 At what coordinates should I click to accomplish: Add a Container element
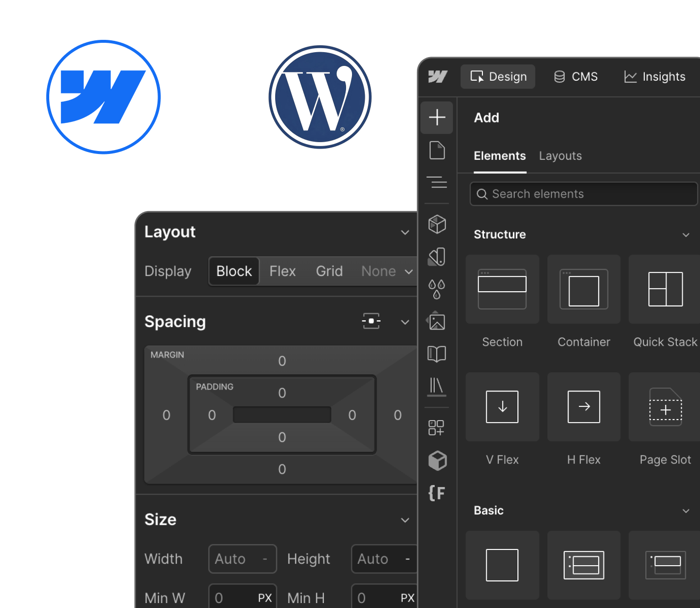[x=584, y=289]
